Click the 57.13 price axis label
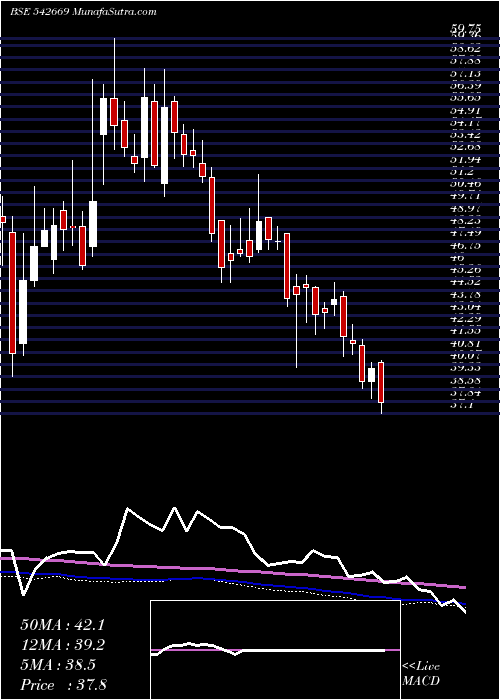This screenshot has width=500, height=700. (x=464, y=73)
